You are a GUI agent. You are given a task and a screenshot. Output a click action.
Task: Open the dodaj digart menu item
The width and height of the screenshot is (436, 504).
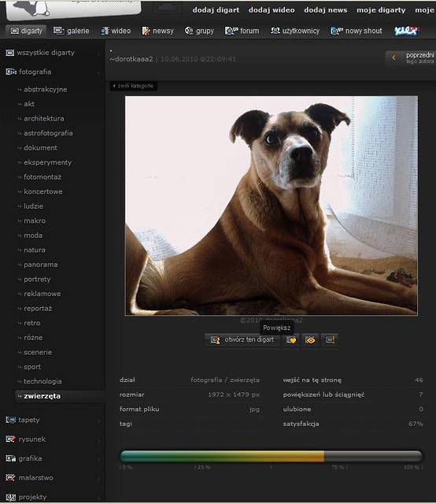[x=216, y=10]
